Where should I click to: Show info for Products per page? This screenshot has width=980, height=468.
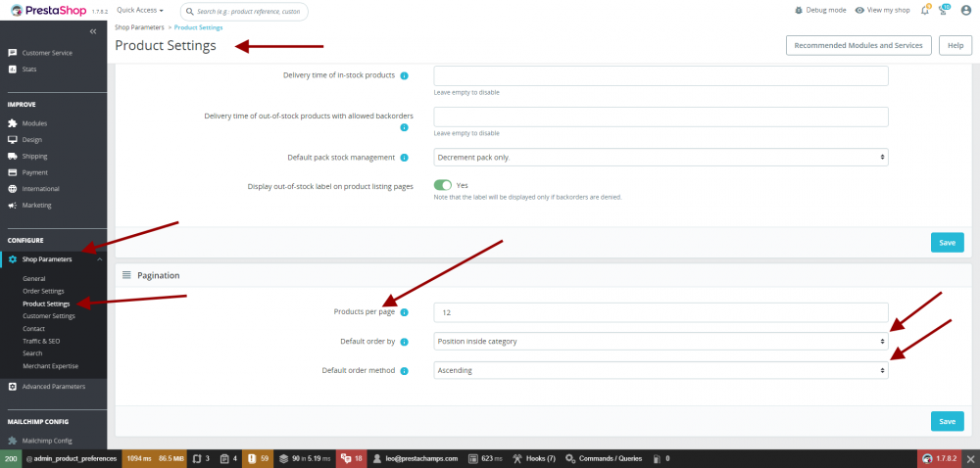click(x=404, y=312)
